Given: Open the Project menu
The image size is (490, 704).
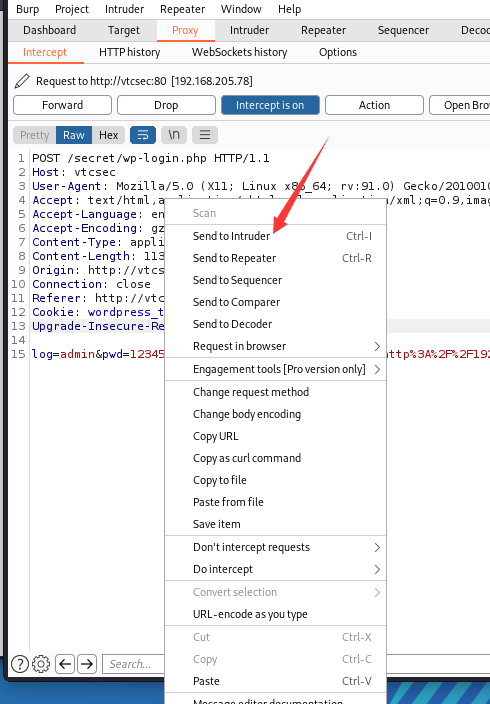Looking at the screenshot, I should pyautogui.click(x=72, y=9).
